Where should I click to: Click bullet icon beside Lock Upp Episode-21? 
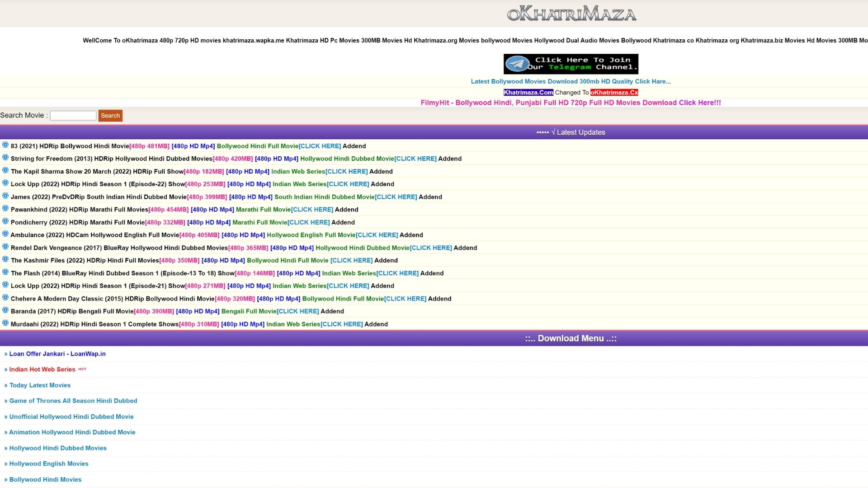(x=5, y=285)
